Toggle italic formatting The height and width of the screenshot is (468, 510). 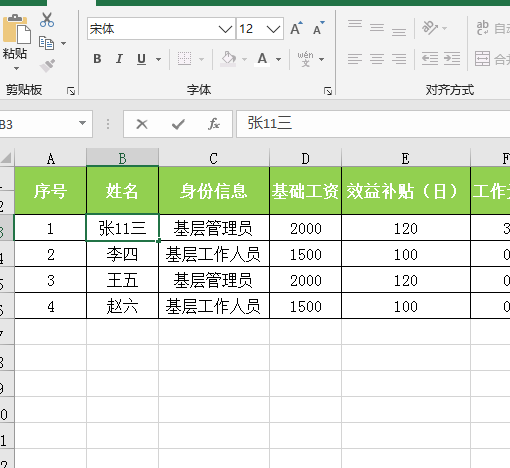tap(119, 59)
